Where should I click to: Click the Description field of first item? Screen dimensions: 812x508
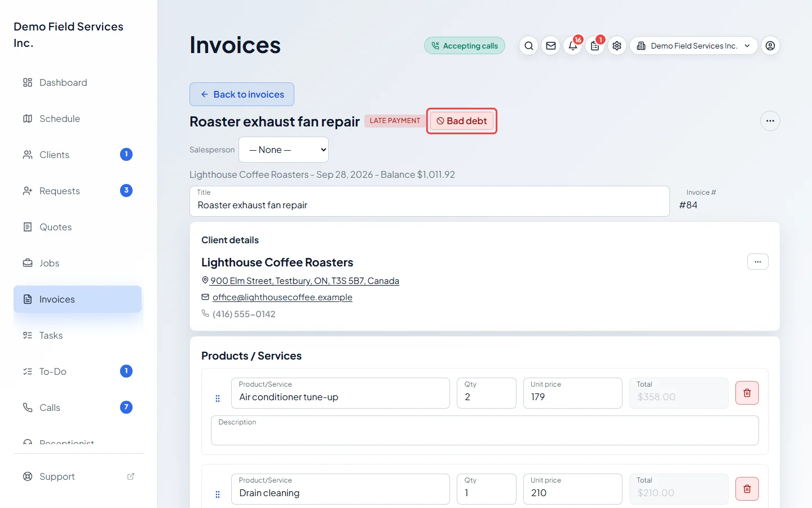click(x=485, y=431)
